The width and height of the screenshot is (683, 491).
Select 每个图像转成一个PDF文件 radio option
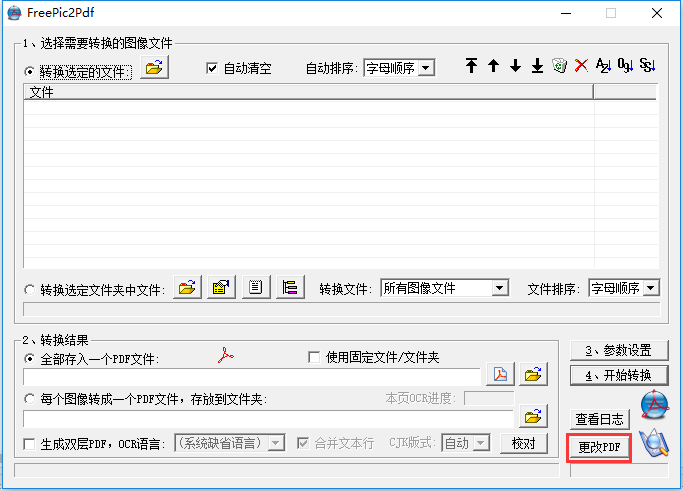tap(29, 399)
